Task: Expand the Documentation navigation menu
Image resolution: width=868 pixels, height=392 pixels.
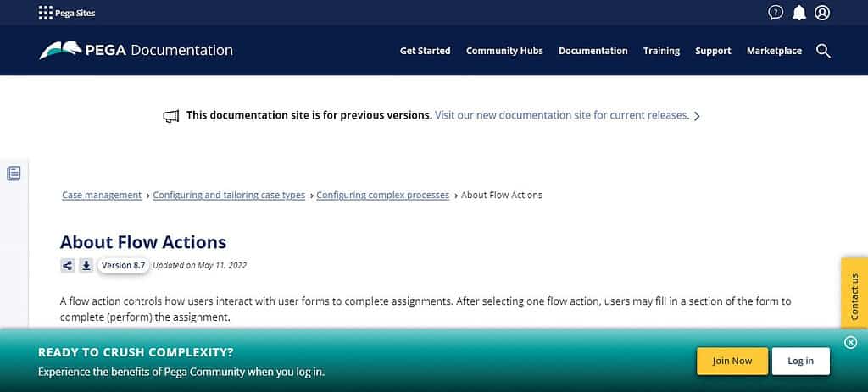Action: pyautogui.click(x=593, y=51)
